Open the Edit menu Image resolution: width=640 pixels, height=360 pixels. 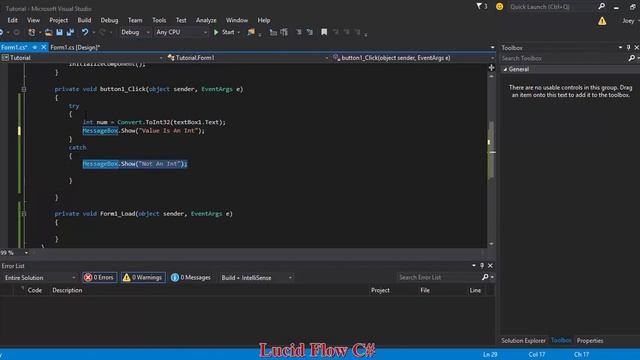13,20
